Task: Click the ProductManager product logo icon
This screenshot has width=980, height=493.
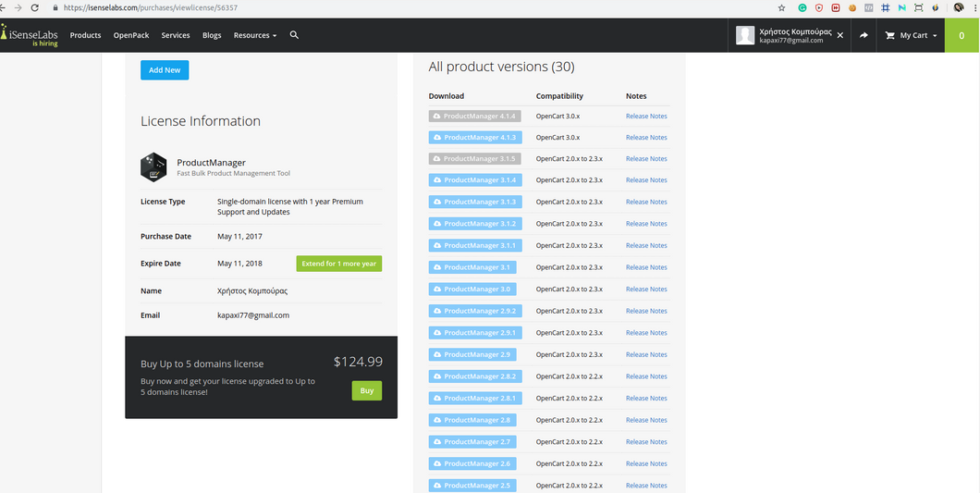Action: (x=153, y=166)
